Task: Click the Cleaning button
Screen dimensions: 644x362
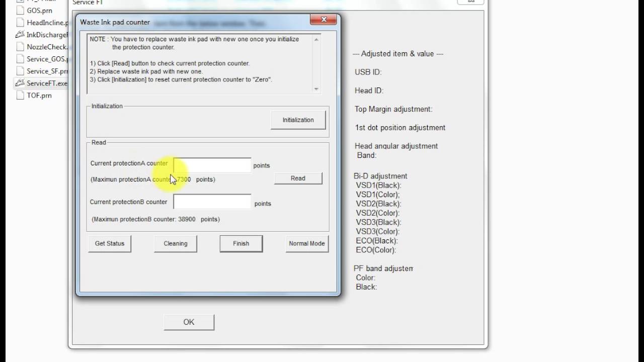Action: pos(176,243)
